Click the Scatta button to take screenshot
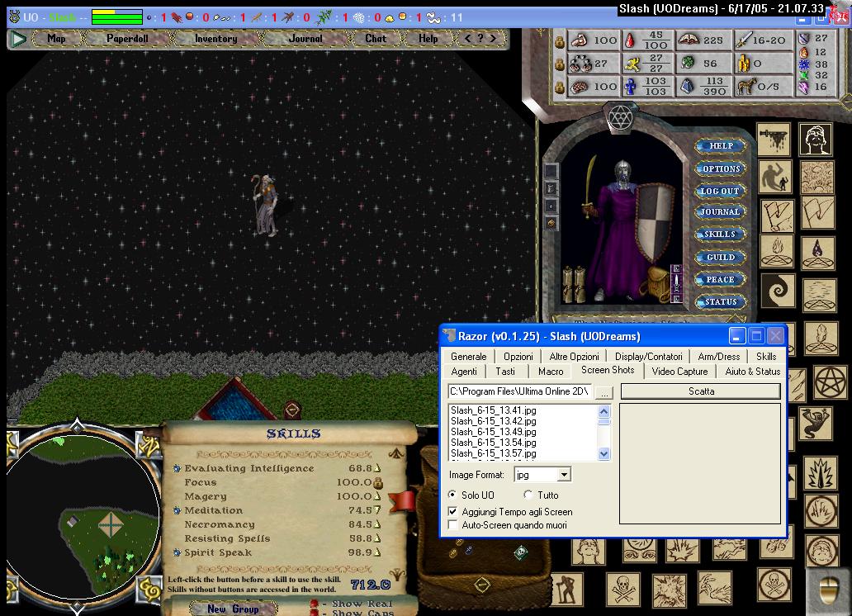 click(x=701, y=391)
